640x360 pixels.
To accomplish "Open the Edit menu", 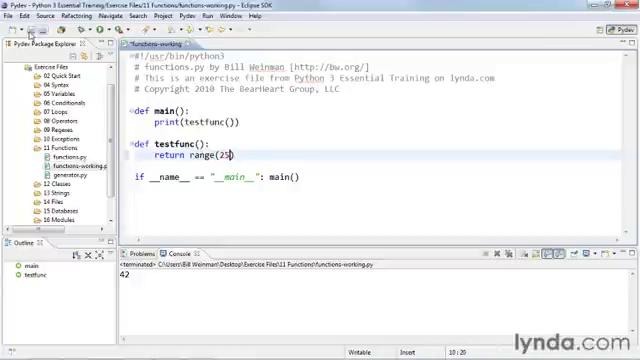I will point(24,16).
